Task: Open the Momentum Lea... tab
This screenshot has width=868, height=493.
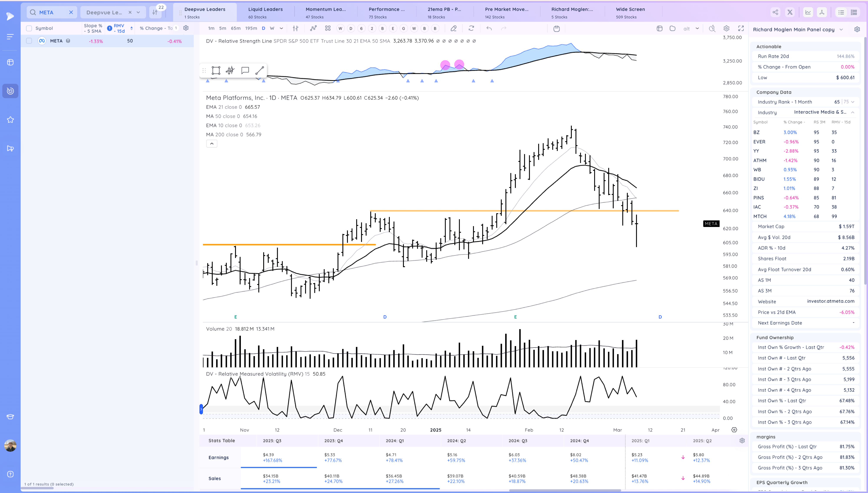Action: click(x=326, y=13)
